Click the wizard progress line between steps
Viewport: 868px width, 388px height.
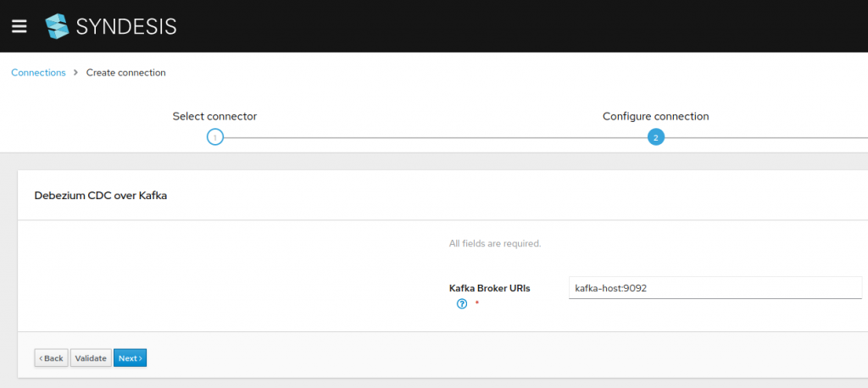click(x=434, y=137)
